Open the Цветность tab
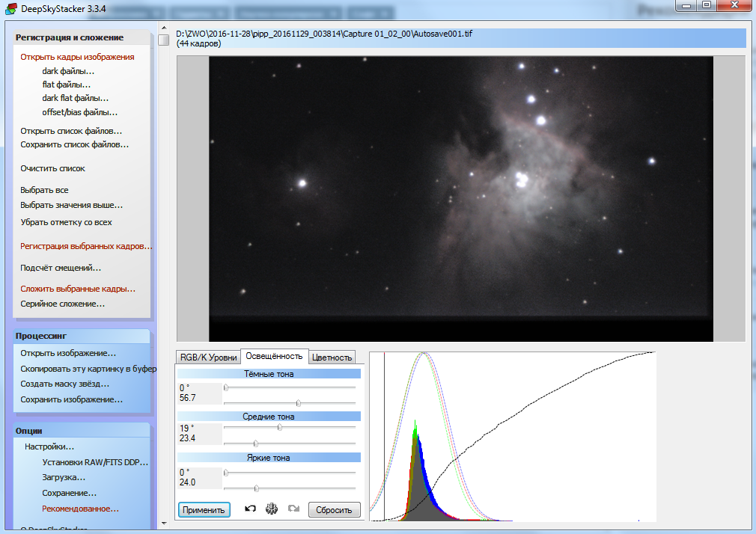This screenshot has height=534, width=756. (x=332, y=357)
